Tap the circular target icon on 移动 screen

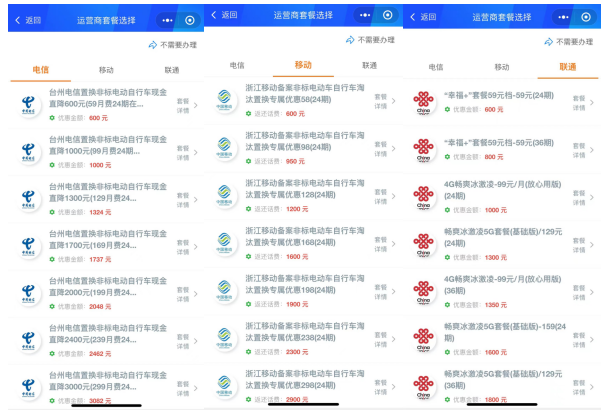point(387,15)
